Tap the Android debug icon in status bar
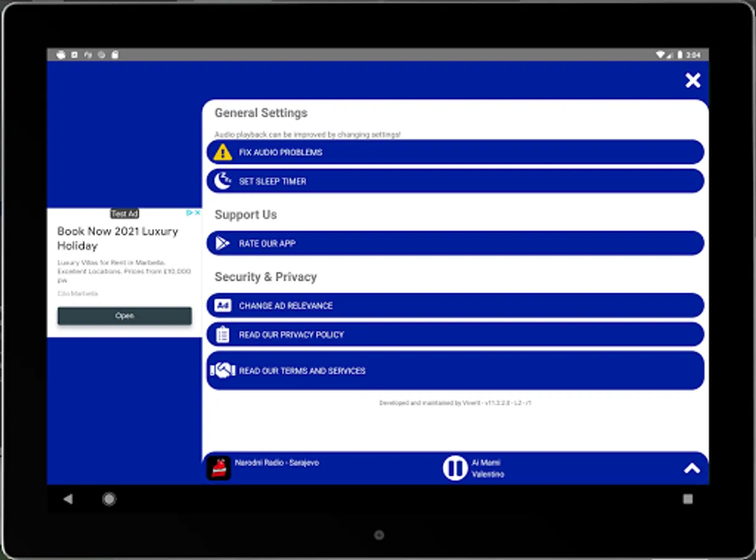Image resolution: width=756 pixels, height=560 pixels. [x=60, y=55]
